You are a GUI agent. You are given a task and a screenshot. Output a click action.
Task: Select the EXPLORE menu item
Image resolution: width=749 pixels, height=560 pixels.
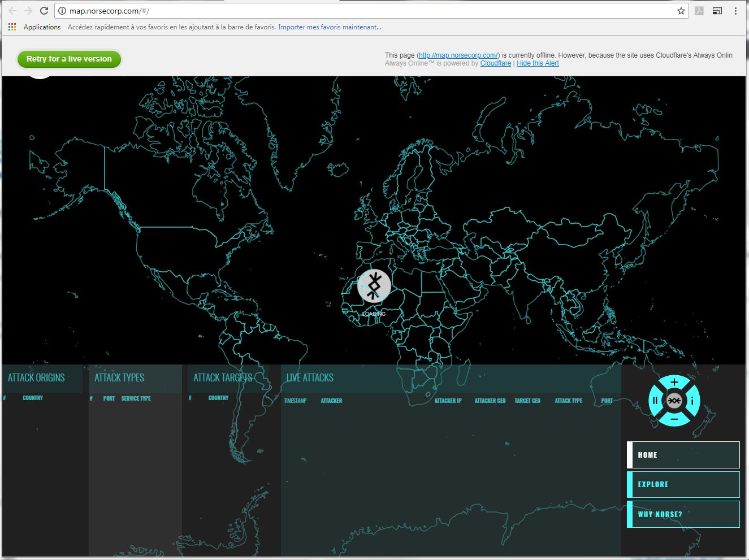(x=683, y=484)
